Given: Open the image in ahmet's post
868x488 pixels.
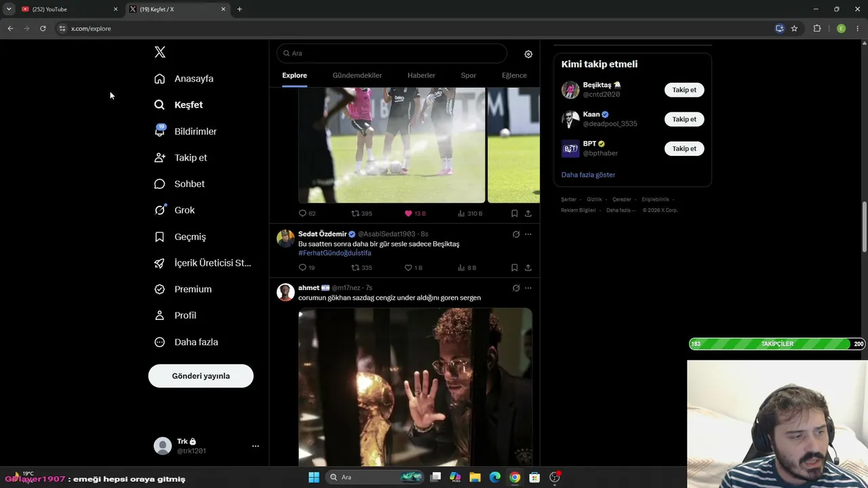Looking at the screenshot, I should (x=415, y=387).
